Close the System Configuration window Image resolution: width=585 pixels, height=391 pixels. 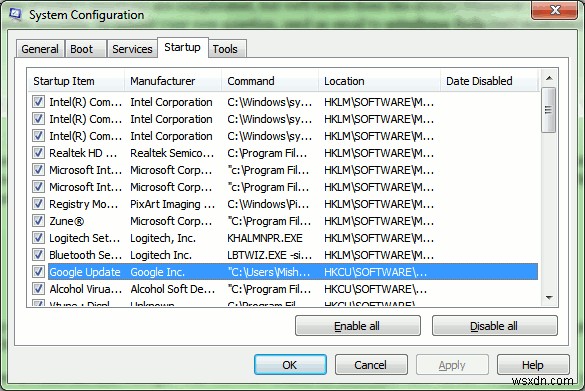[555, 10]
